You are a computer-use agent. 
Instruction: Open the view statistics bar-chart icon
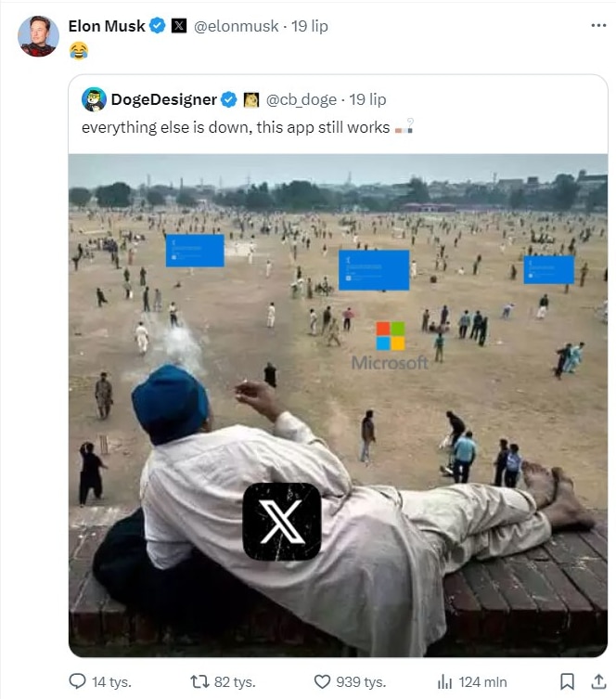[x=445, y=681]
